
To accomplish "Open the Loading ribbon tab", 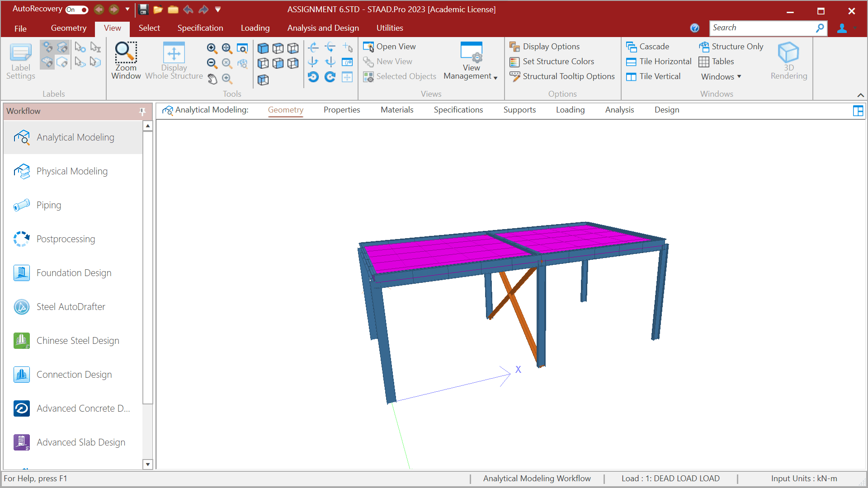I will [255, 28].
